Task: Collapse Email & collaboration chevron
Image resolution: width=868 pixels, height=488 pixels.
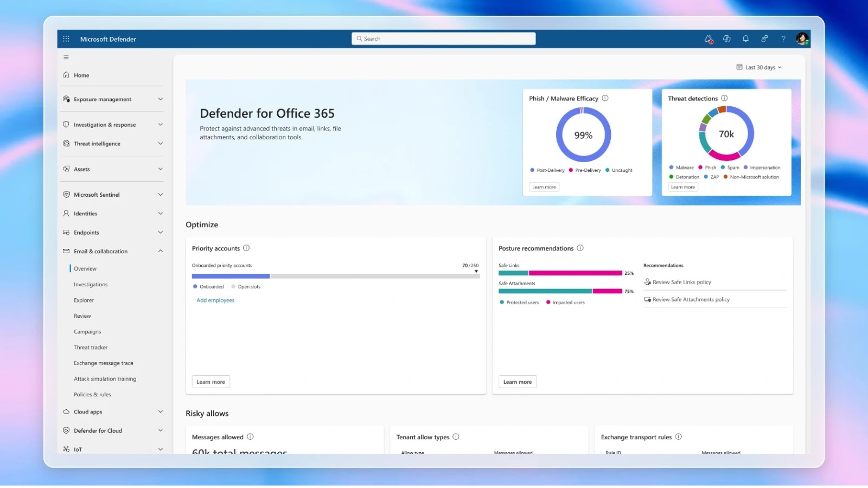Action: (x=161, y=252)
